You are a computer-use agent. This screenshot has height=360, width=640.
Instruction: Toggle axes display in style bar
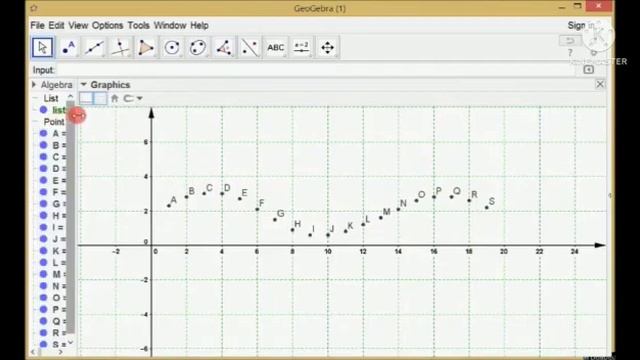click(86, 98)
